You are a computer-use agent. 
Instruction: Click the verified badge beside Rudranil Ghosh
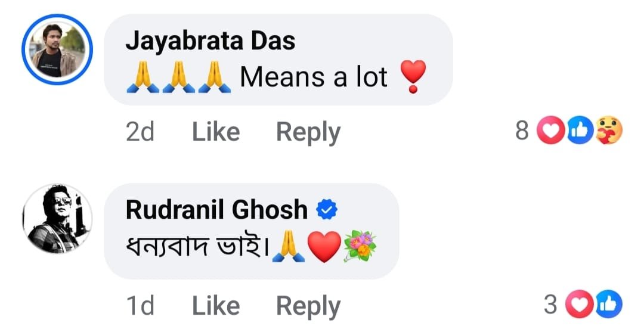point(327,209)
